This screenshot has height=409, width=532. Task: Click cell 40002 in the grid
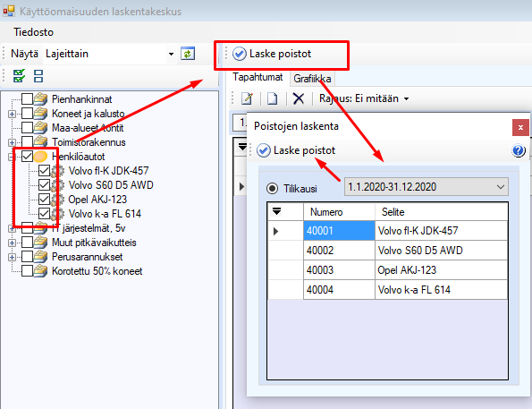[339, 251]
